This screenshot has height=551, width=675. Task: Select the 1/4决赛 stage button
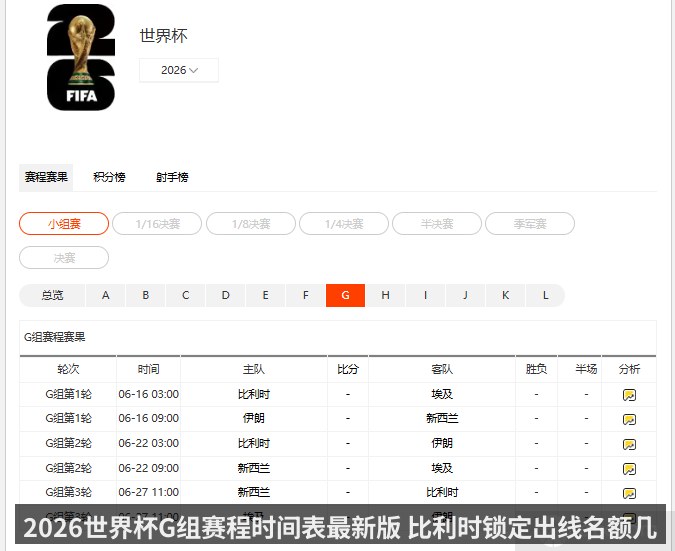(344, 224)
